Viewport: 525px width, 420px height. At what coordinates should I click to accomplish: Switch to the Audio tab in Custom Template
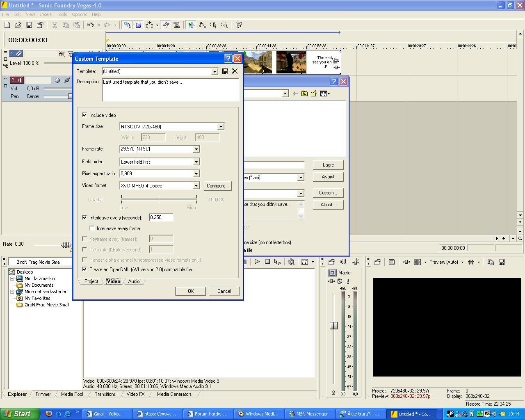(x=134, y=281)
